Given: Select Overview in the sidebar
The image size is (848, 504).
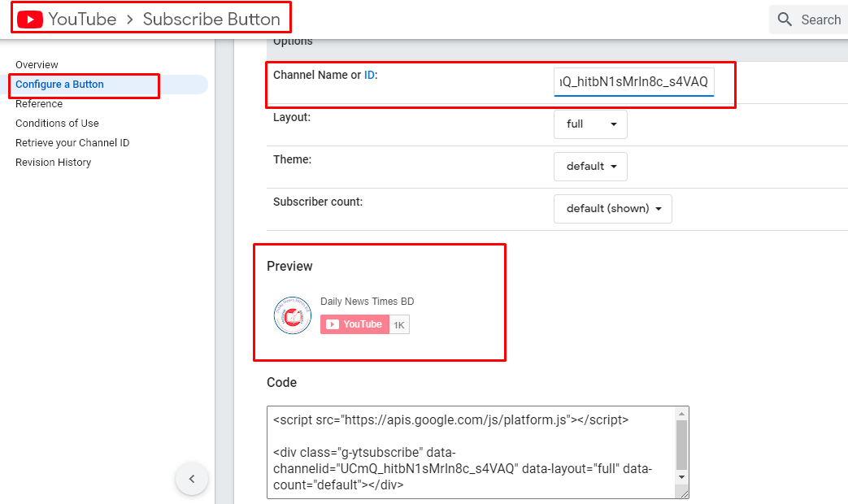Looking at the screenshot, I should pyautogui.click(x=36, y=64).
